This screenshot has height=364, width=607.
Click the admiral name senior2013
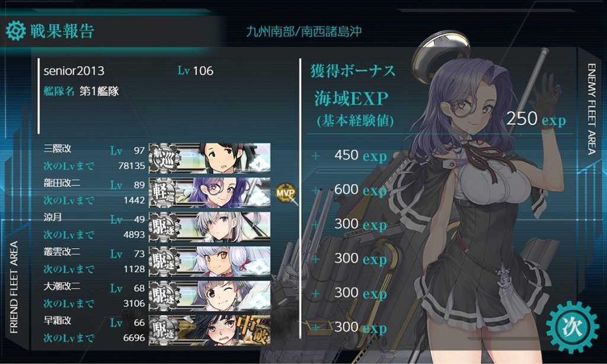tap(74, 71)
